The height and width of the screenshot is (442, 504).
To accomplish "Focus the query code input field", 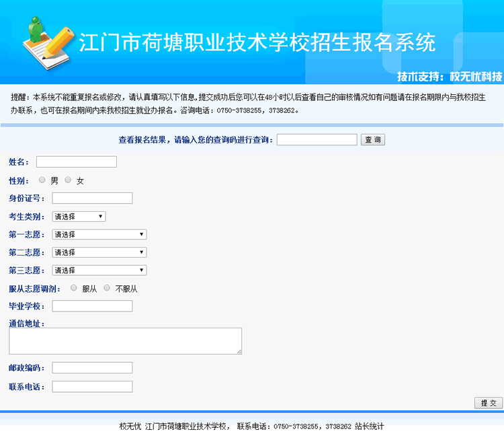I will click(317, 140).
